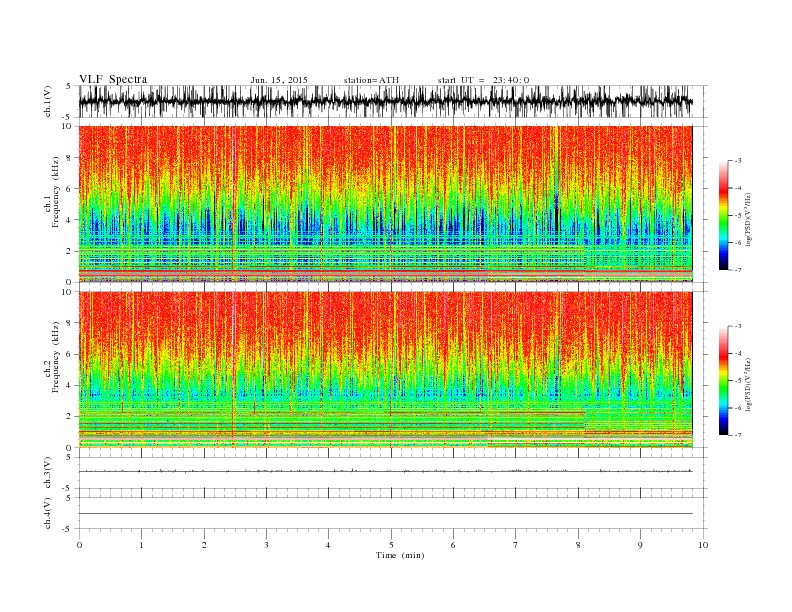Click the log(PSD) label beside ch.2 colorbar
The height and width of the screenshot is (612, 792).
749,383
